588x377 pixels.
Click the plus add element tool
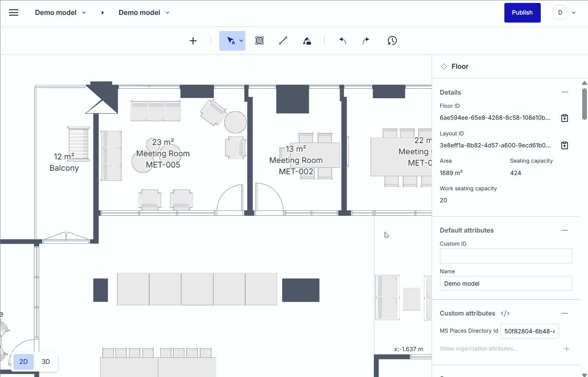[x=193, y=41]
